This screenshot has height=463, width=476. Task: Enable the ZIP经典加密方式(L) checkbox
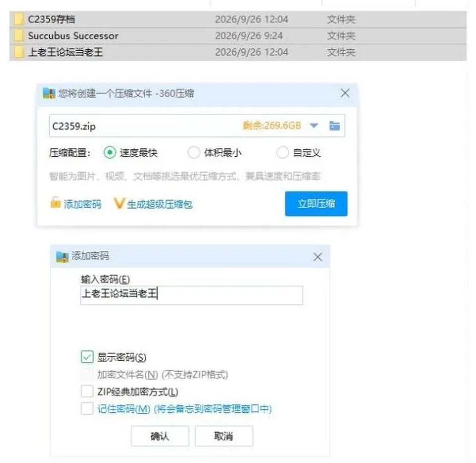(87, 392)
